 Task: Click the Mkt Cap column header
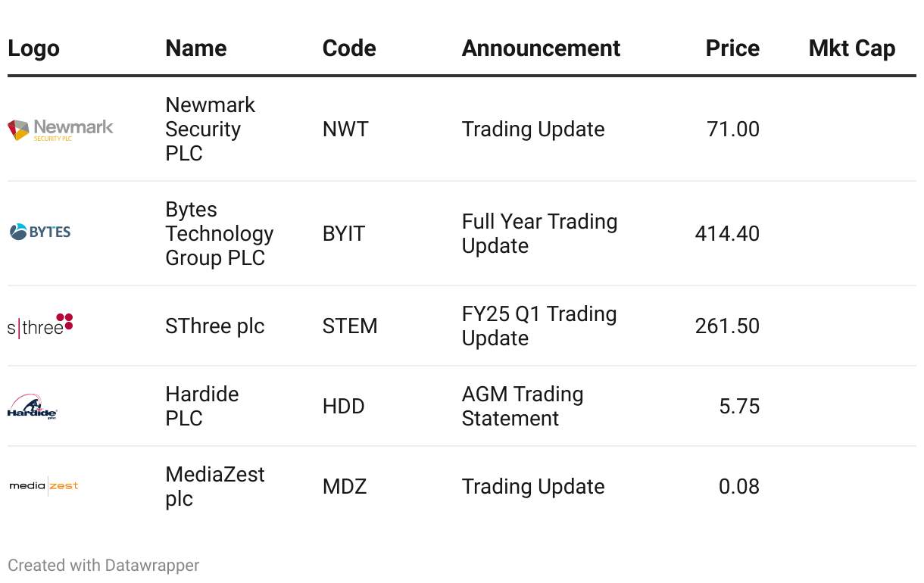tap(851, 48)
